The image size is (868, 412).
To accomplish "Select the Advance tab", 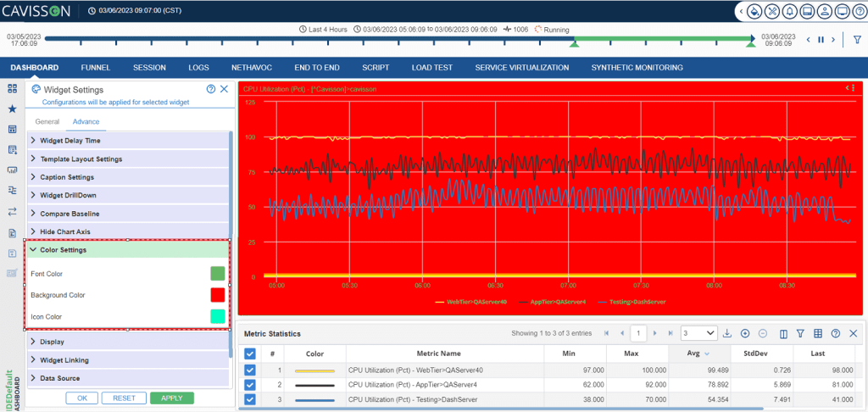I will (x=86, y=122).
